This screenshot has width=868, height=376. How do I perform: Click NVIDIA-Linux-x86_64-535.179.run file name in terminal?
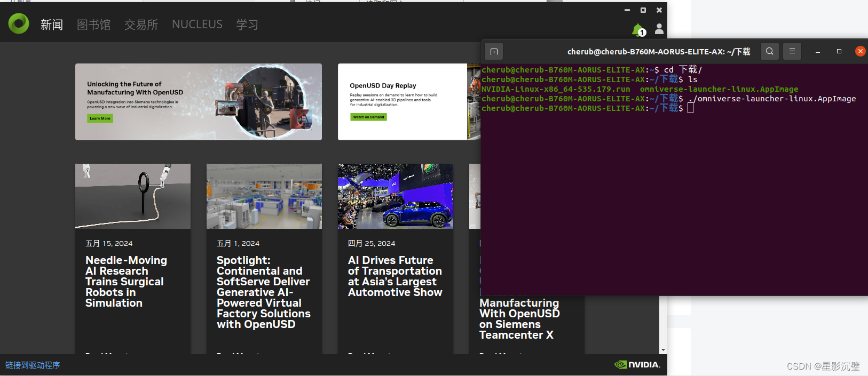point(556,89)
